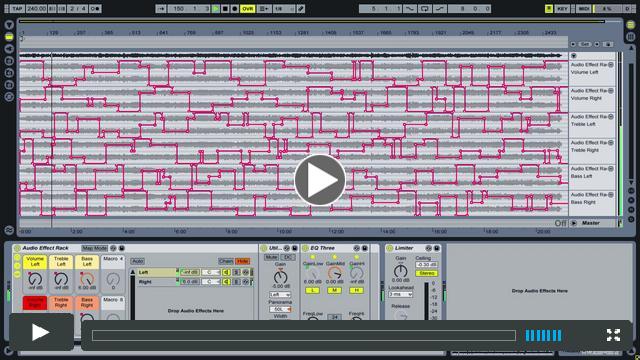Toggle the Left chain activator speaker

pyautogui.click(x=226, y=272)
